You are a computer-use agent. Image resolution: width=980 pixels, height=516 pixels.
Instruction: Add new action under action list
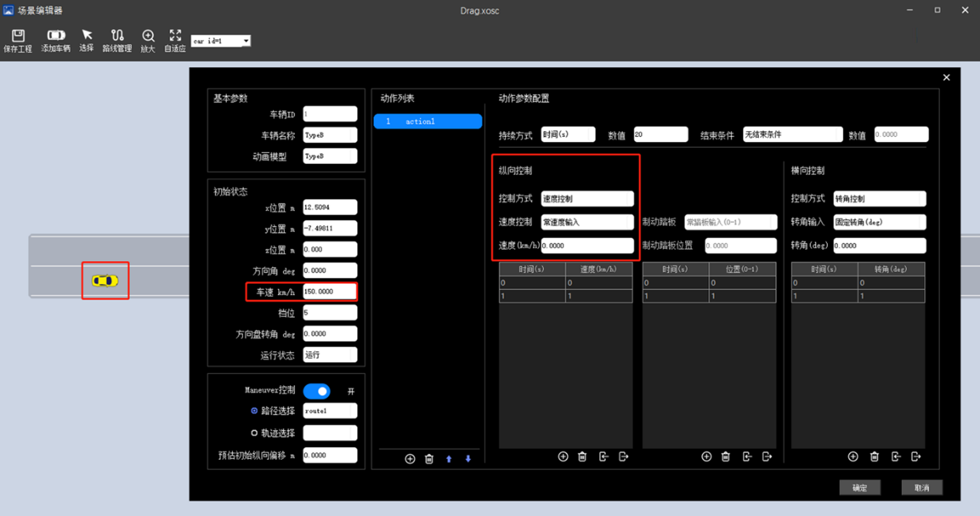tap(410, 459)
